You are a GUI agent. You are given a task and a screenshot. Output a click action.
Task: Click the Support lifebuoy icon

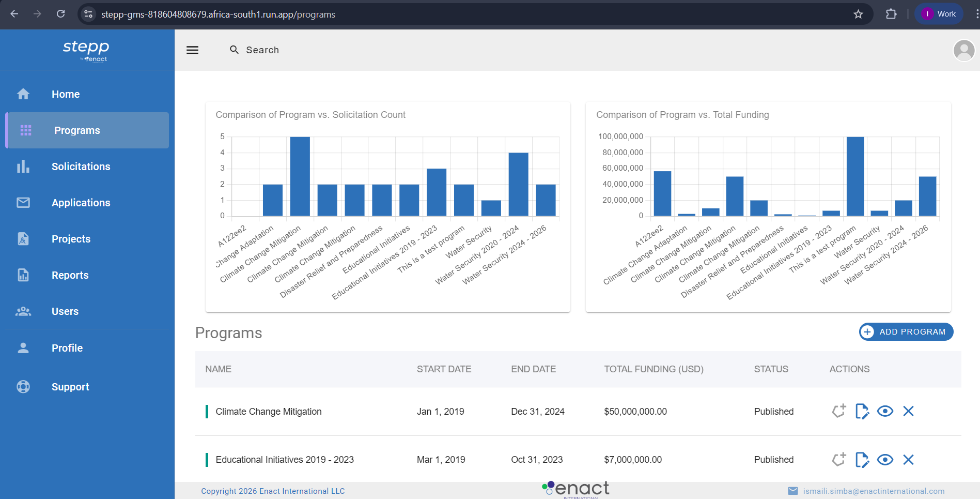[23, 387]
